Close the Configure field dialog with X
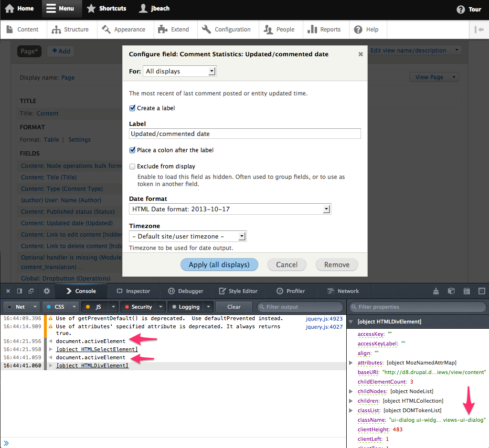 click(361, 54)
